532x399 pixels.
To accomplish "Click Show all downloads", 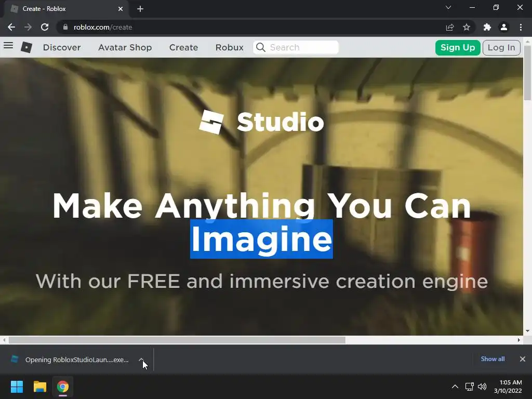I will coord(493,359).
